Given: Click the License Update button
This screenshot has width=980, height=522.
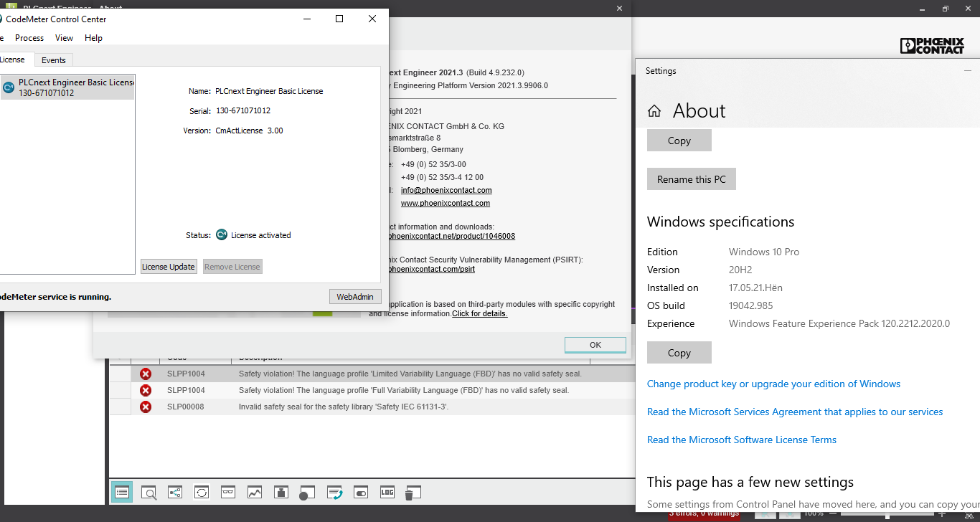Looking at the screenshot, I should [169, 267].
